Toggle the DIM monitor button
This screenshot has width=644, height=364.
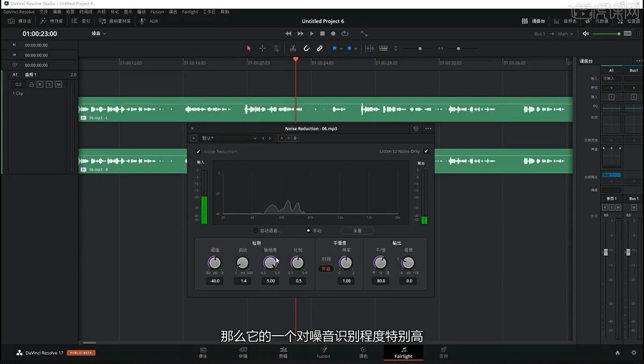click(x=627, y=34)
